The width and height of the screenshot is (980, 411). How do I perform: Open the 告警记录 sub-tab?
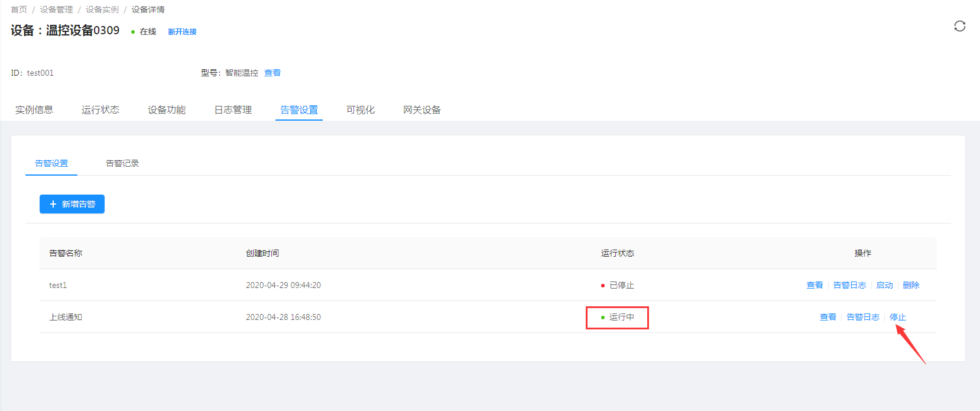coord(122,163)
